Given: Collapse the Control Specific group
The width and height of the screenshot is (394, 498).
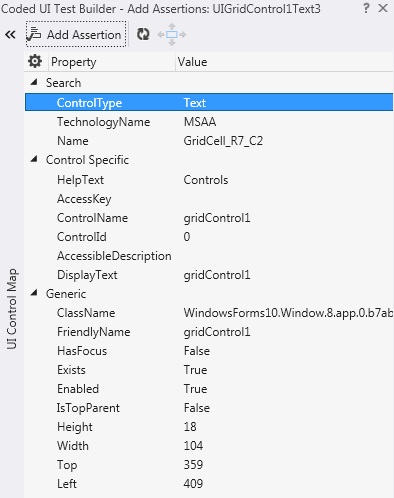Looking at the screenshot, I should pos(34,159).
